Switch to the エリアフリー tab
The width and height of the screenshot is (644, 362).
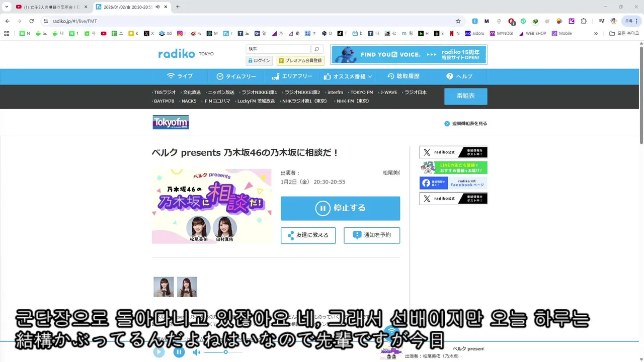(292, 76)
